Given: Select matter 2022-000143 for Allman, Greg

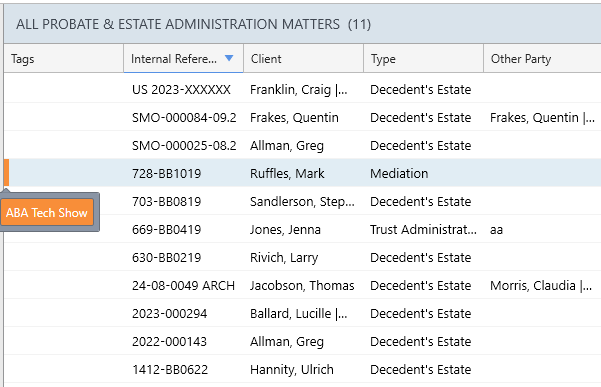Looking at the screenshot, I should (x=302, y=341).
